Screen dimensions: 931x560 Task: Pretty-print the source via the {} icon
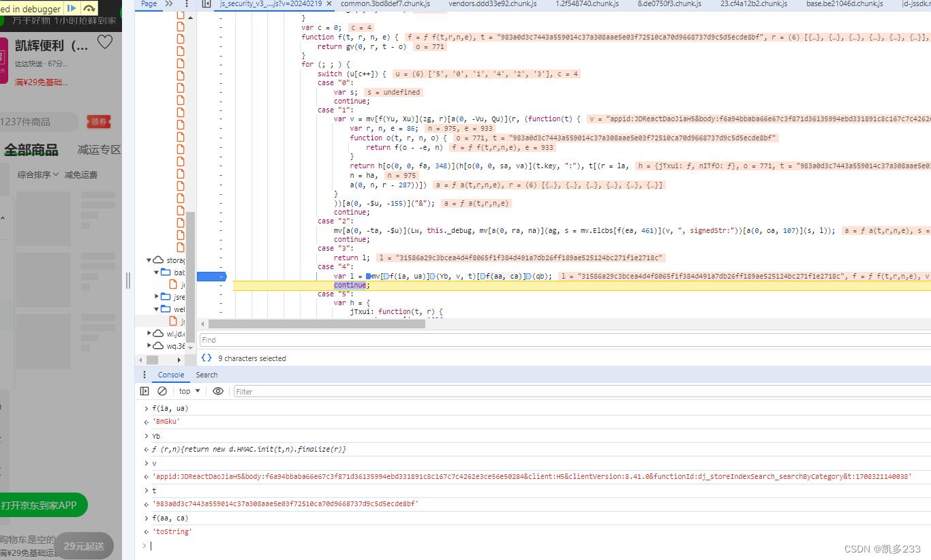pos(207,358)
